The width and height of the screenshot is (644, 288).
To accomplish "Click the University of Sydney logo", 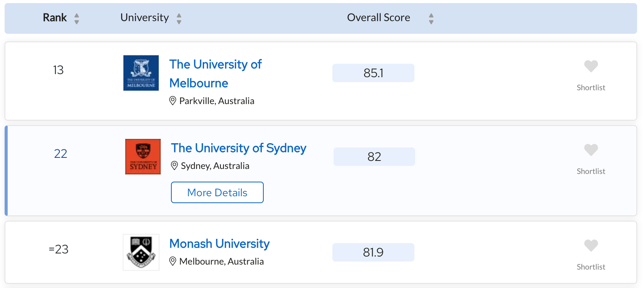I will coord(143,157).
